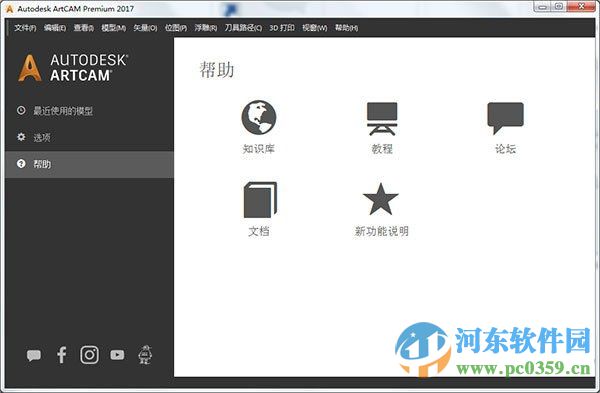Open the 教程 tutorials monitor icon
600x393 pixels.
(382, 119)
